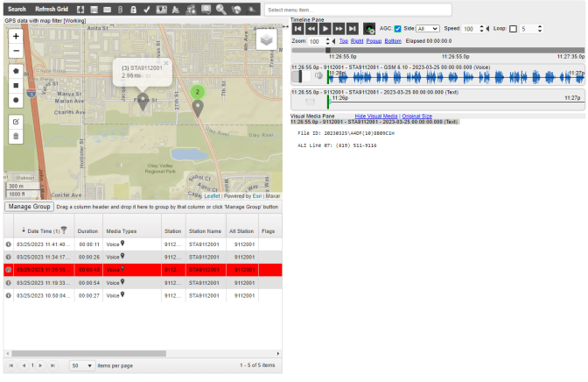Toggle the AGC checkbox
The image size is (588, 382).
(x=397, y=29)
